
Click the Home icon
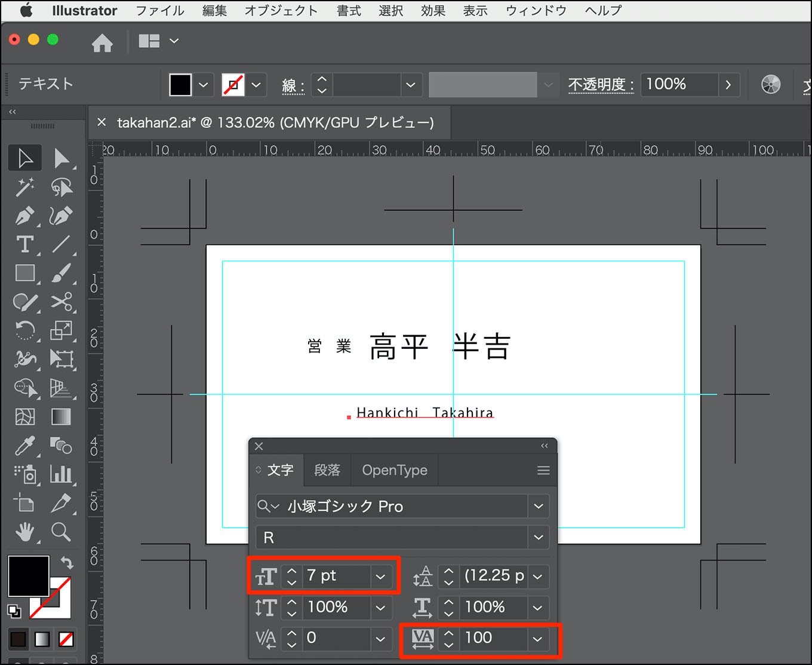click(x=102, y=42)
